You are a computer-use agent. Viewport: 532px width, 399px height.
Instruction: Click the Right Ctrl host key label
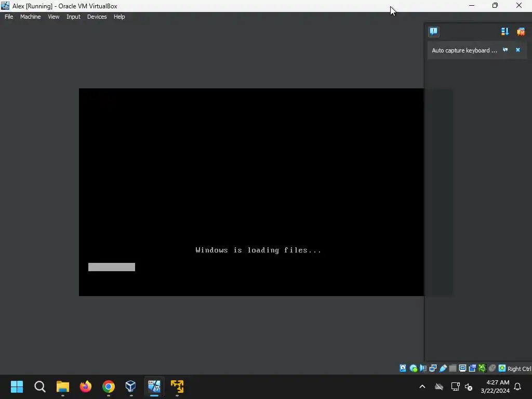pyautogui.click(x=520, y=369)
